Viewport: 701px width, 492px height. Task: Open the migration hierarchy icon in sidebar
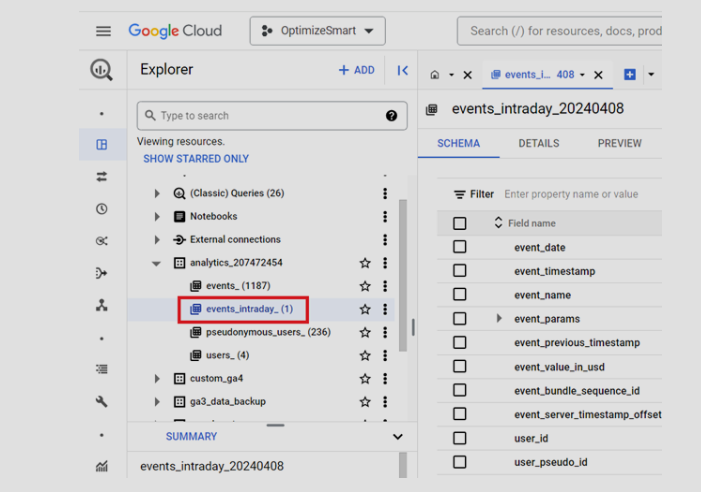tap(101, 305)
